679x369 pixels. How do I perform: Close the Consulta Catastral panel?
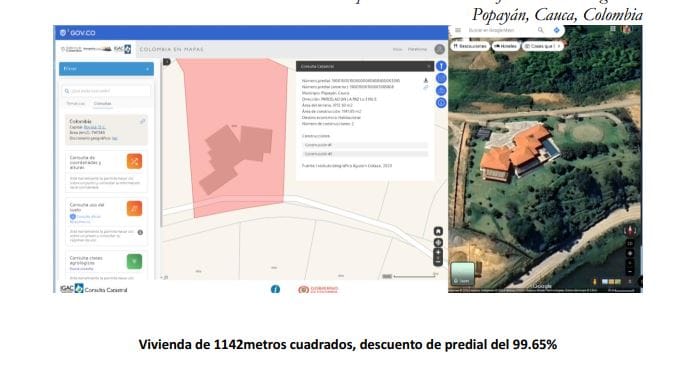(x=429, y=66)
